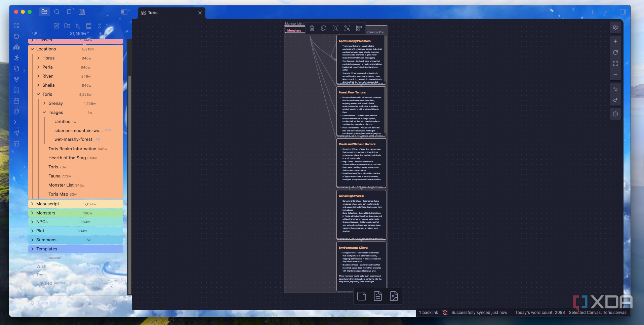Open canvas help
Screen dimensions: 644x325
pyautogui.click(x=615, y=114)
